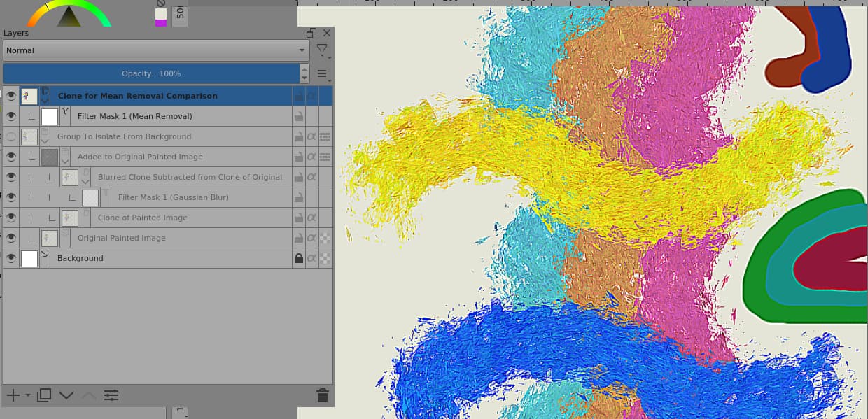Click the layer Opacity slider
Viewport: 868px width, 419px height.
pyautogui.click(x=151, y=73)
